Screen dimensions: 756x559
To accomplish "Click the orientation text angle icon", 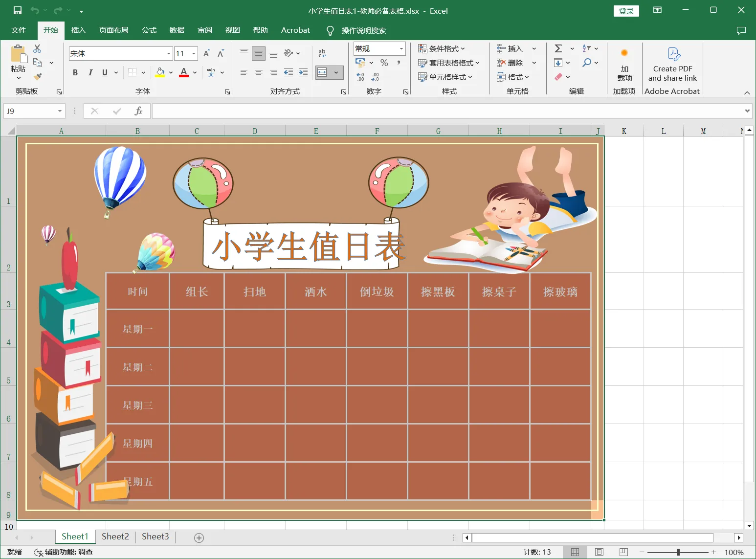I will pyautogui.click(x=289, y=53).
